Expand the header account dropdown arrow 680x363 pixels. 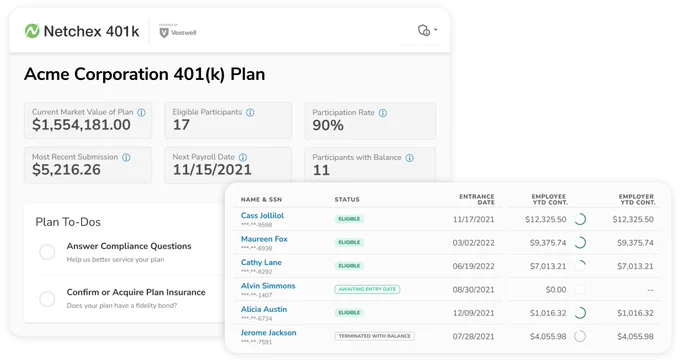pos(435,30)
